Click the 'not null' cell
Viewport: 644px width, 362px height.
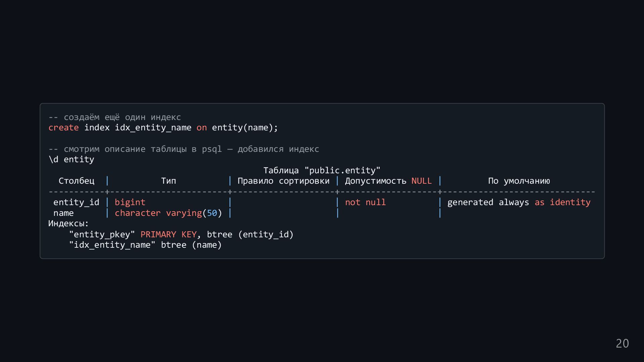[365, 202]
